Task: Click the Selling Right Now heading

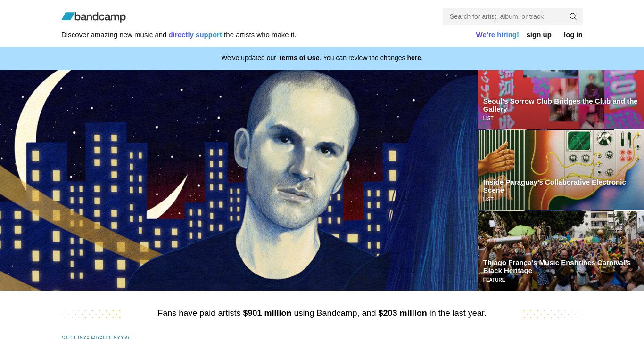Action: click(x=95, y=337)
